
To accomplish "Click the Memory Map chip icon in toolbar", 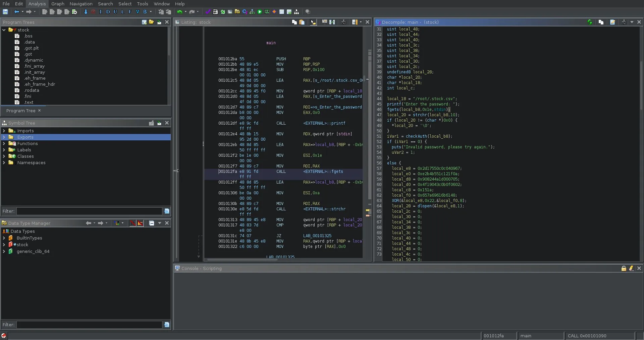I will [267, 12].
